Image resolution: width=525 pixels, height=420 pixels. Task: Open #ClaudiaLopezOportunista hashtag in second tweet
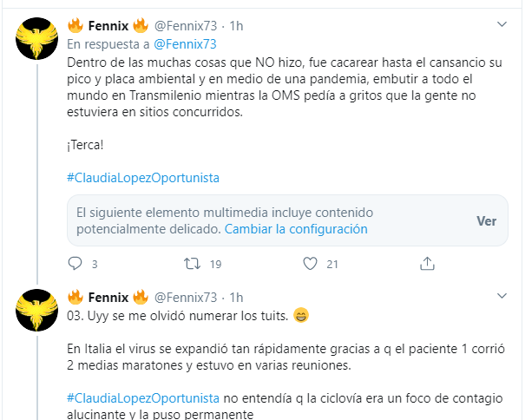143,397
